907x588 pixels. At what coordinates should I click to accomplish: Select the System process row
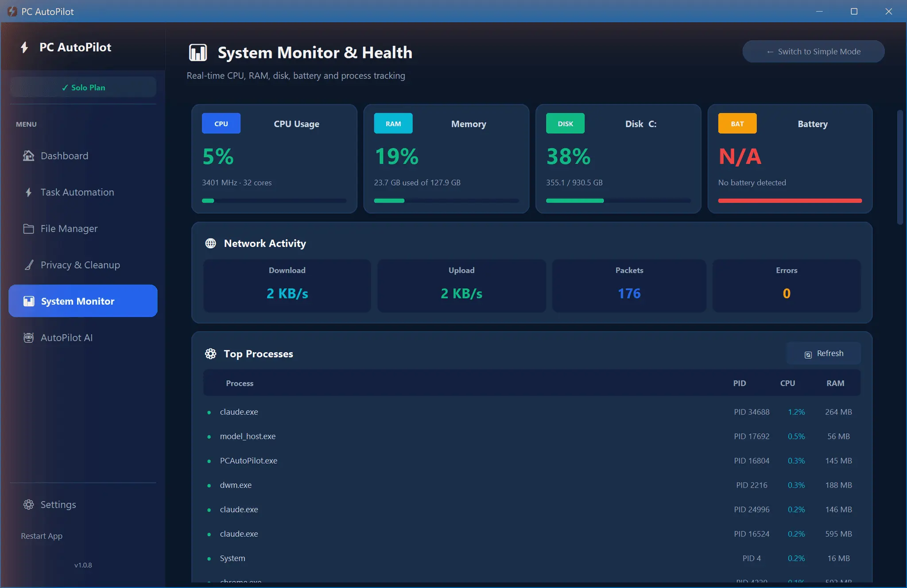point(532,558)
